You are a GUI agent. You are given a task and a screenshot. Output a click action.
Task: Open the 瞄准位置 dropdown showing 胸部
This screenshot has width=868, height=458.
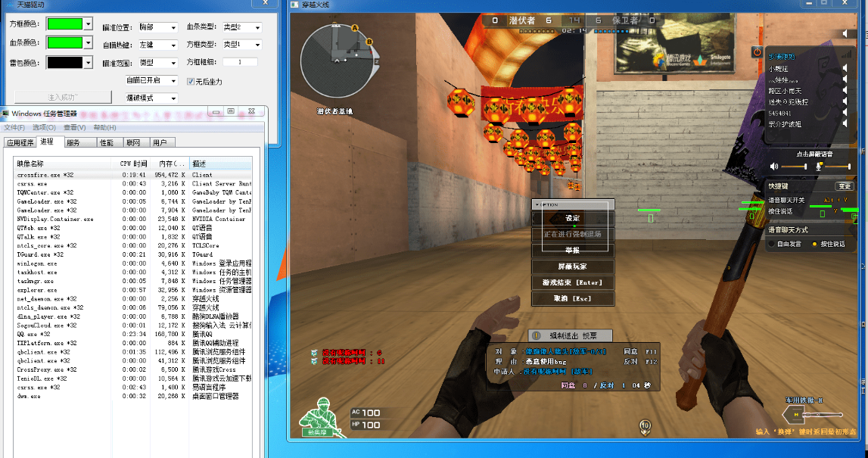(157, 27)
